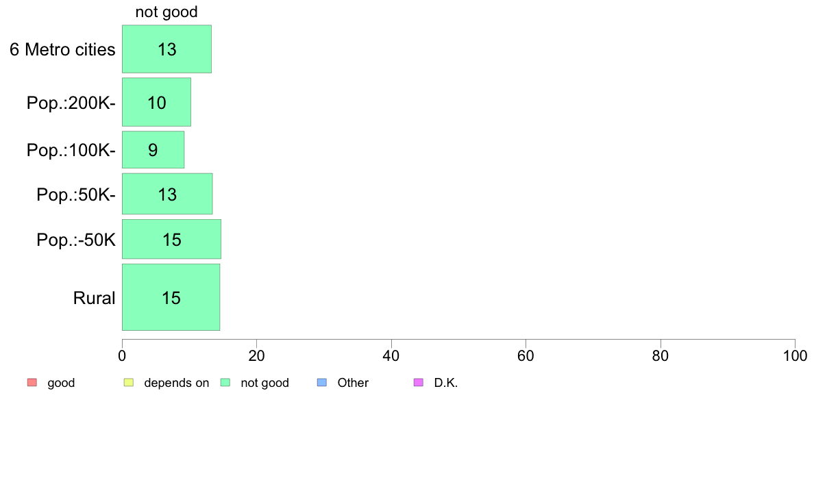The width and height of the screenshot is (814, 504).
Task: Click the 'Rural' category label
Action: pos(94,298)
